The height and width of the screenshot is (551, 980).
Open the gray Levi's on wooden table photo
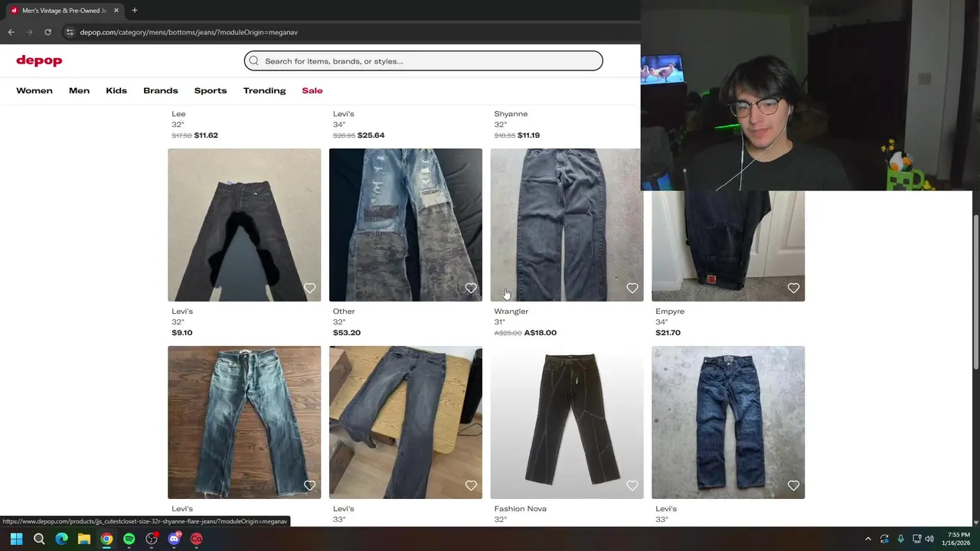pyautogui.click(x=406, y=422)
